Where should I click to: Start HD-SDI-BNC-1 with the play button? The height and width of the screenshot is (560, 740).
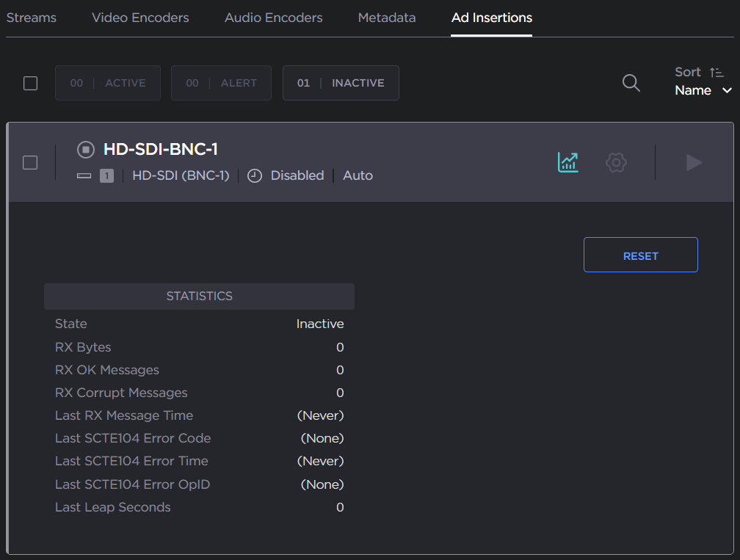pos(694,162)
